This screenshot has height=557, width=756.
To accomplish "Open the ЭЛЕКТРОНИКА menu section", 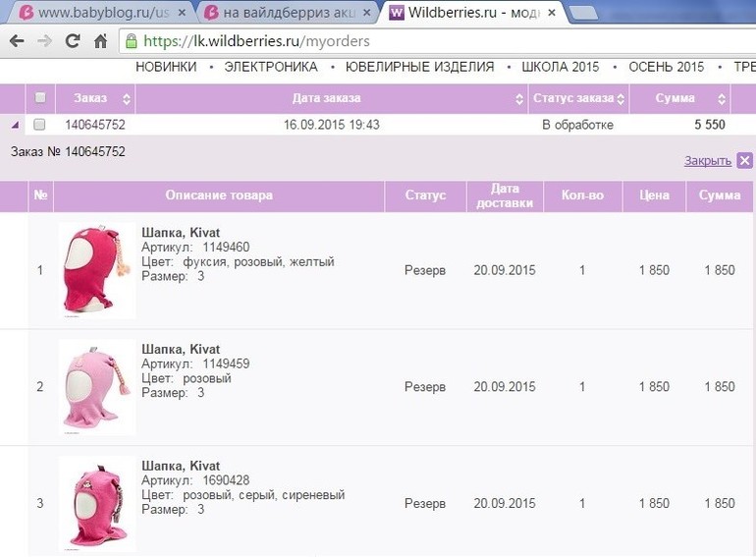I will pos(271,67).
